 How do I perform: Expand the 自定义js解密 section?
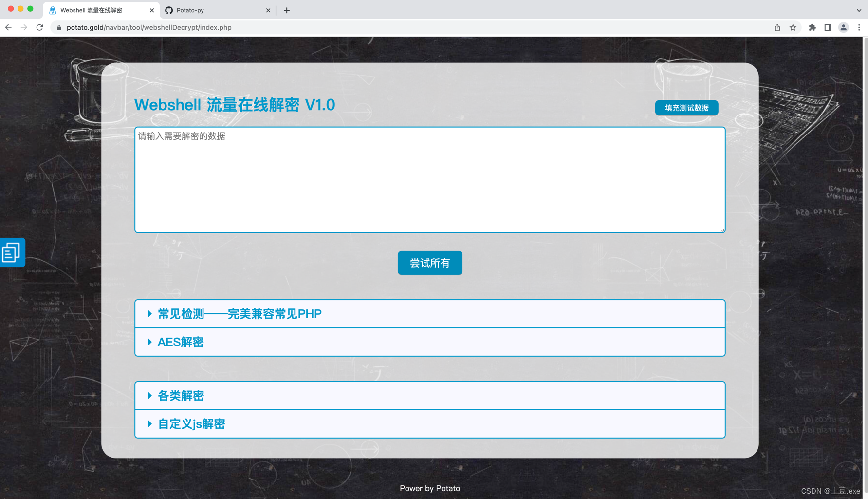(430, 424)
